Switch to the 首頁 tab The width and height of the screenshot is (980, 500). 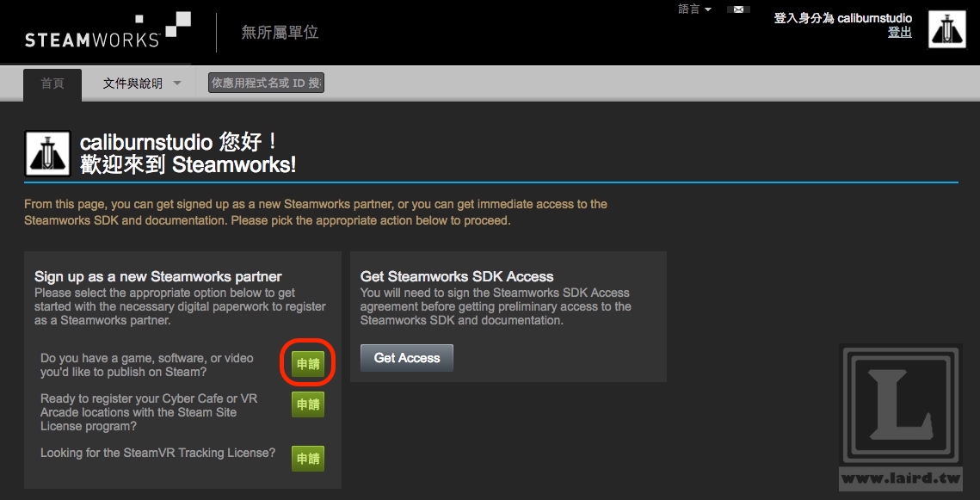pos(52,83)
